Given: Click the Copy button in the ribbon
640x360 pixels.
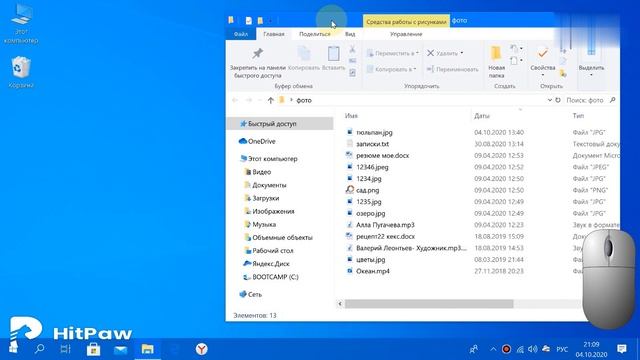Looking at the screenshot, I should [x=304, y=58].
